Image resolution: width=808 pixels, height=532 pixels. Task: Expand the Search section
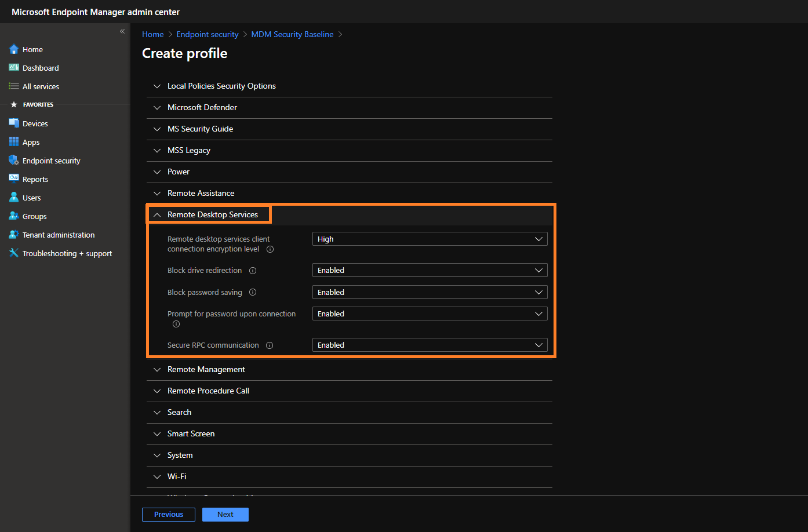(x=350, y=412)
